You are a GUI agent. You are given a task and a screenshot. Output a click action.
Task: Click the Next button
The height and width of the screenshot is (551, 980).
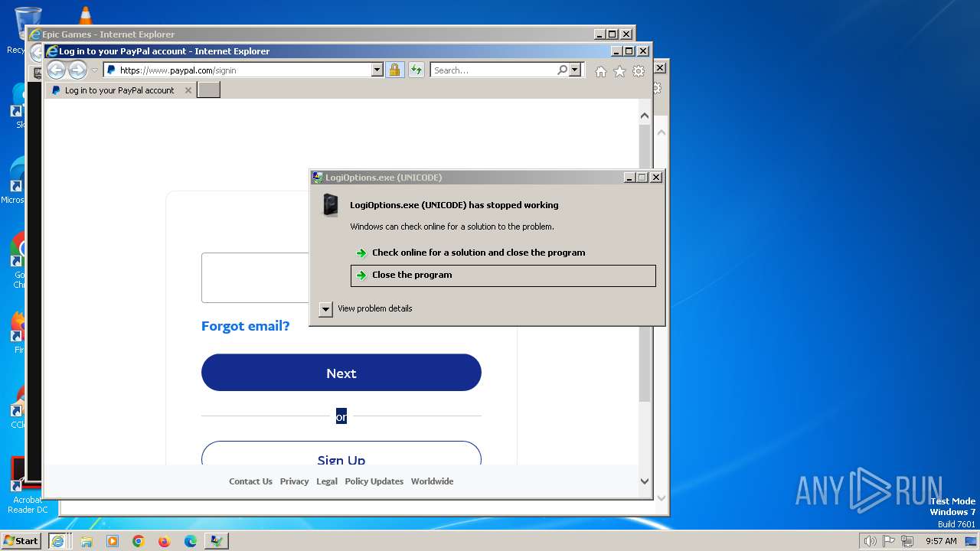pos(341,373)
